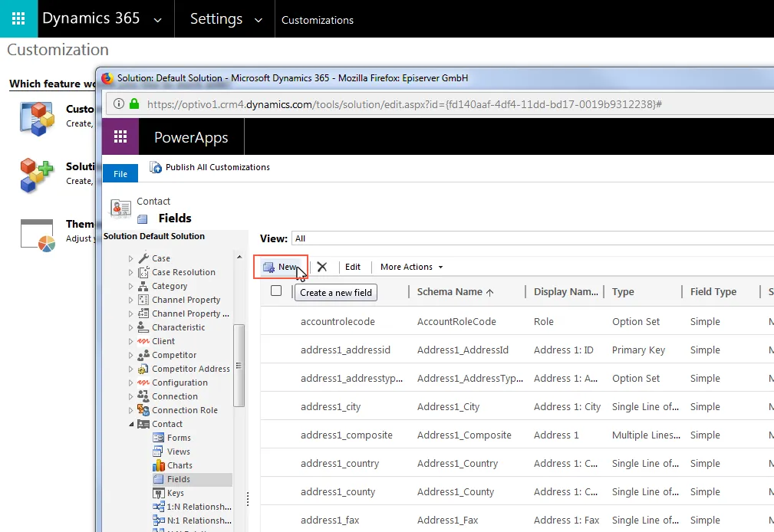Open the PowerApps waffle launcher icon
Viewport: 774px width, 532px height.
pyautogui.click(x=120, y=136)
